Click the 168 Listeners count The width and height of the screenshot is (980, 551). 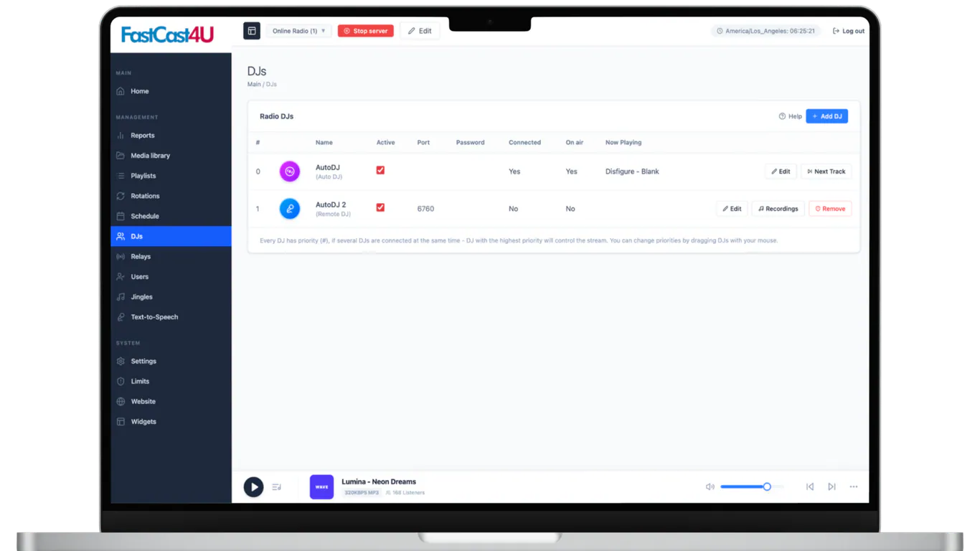point(405,493)
